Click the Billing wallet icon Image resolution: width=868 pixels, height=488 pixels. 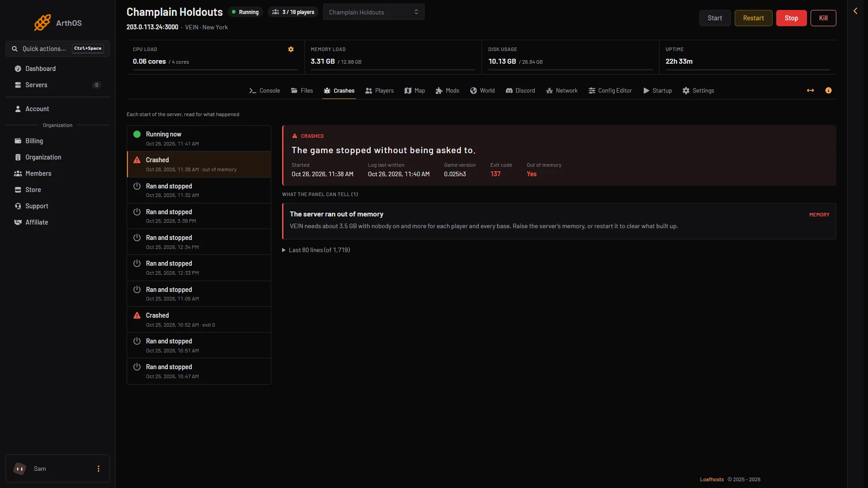[x=18, y=141]
